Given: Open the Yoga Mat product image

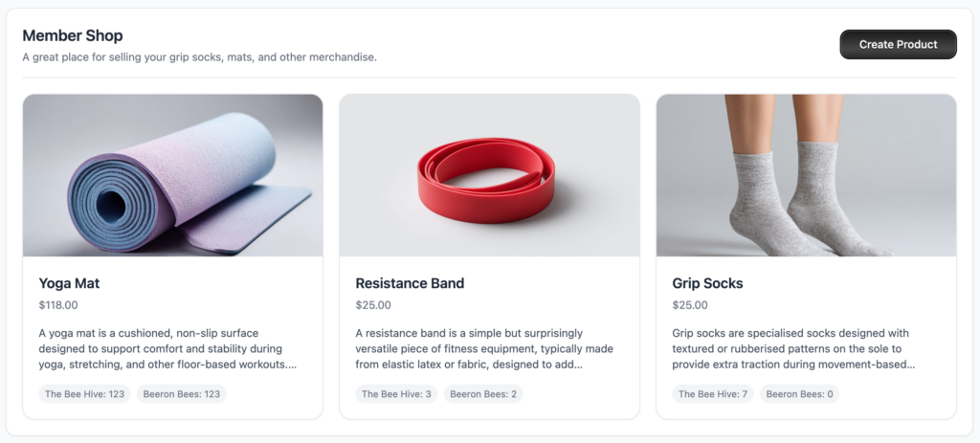Looking at the screenshot, I should 172,175.
